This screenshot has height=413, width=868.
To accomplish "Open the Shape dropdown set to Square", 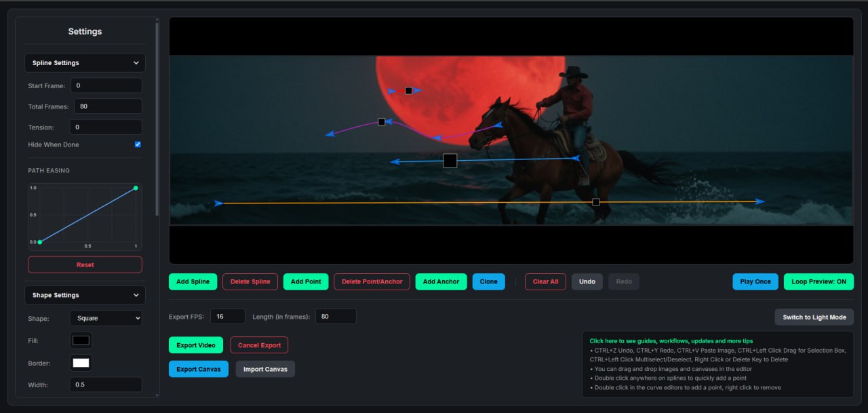I will pos(106,318).
